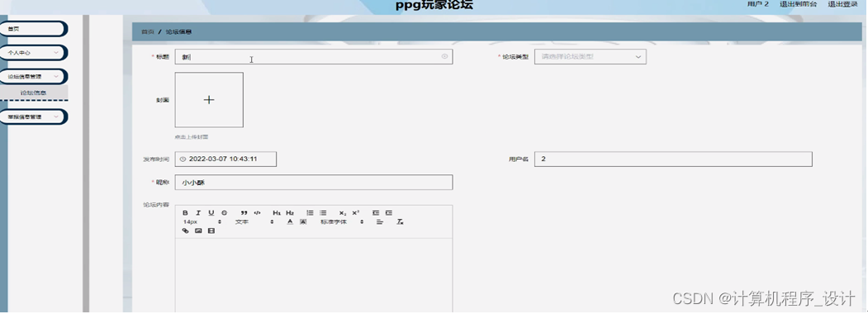The height and width of the screenshot is (314, 868).
Task: Click the clock icon in publish time field
Action: click(x=183, y=159)
